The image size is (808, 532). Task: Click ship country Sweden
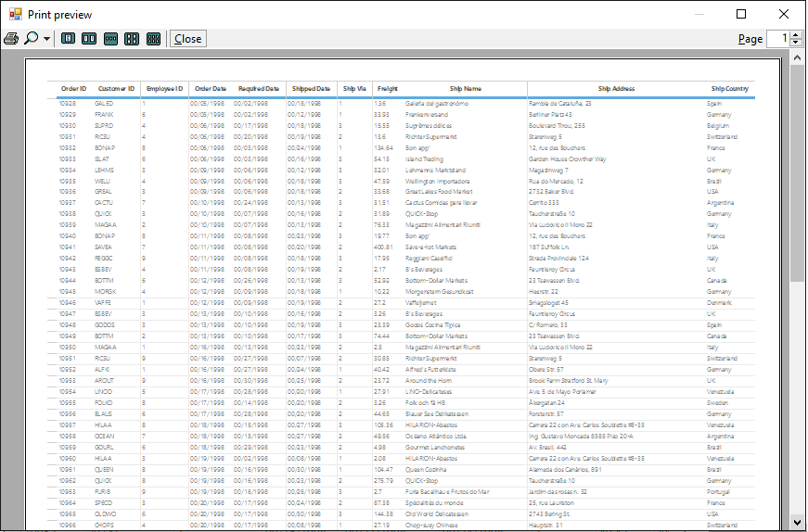717,403
